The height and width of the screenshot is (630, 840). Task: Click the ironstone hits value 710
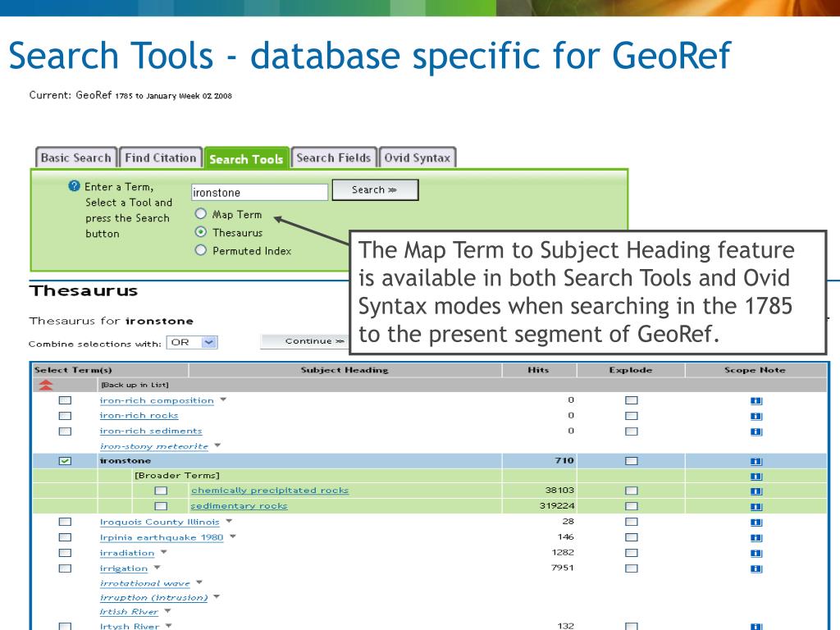point(564,461)
